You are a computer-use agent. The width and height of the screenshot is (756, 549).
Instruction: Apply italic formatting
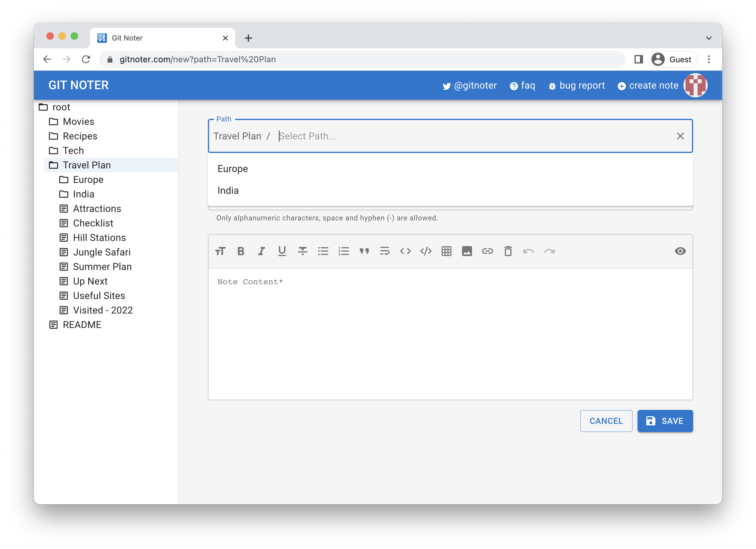(x=261, y=251)
